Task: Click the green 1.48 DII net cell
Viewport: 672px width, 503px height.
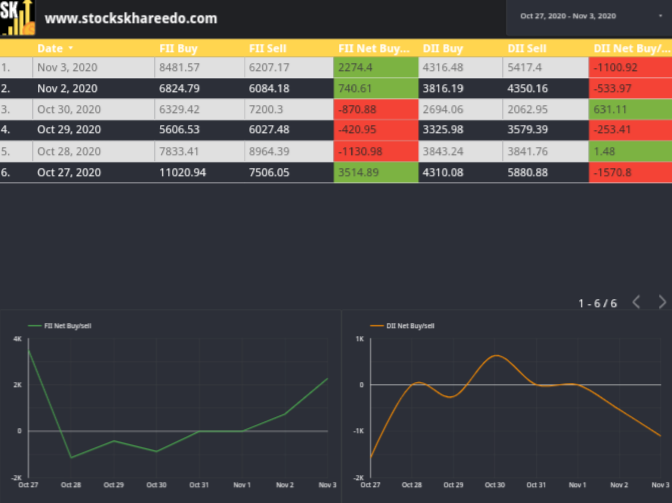Action: [x=630, y=151]
